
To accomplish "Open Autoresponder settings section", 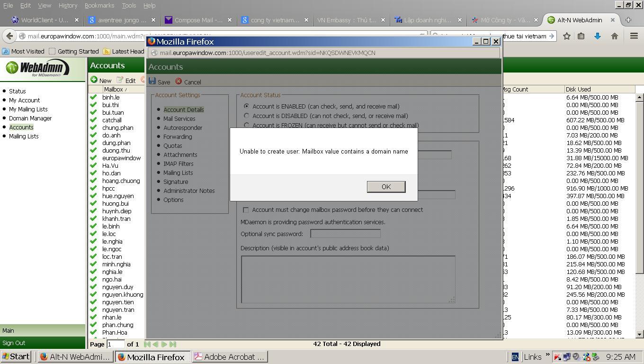I will tap(183, 127).
